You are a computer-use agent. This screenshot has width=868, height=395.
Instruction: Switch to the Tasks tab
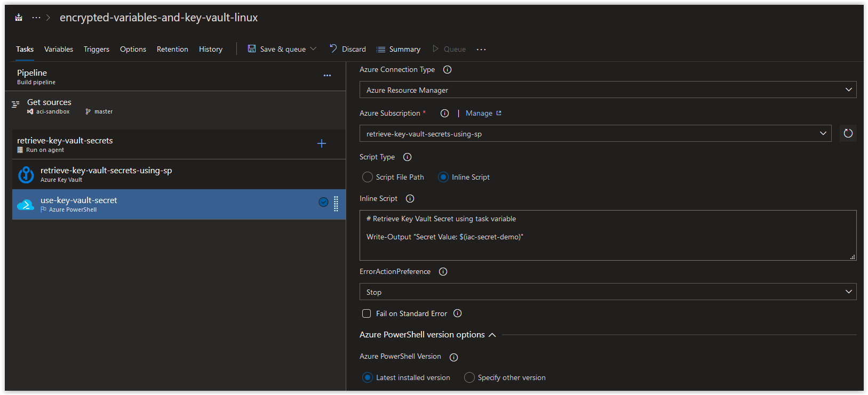click(x=25, y=49)
